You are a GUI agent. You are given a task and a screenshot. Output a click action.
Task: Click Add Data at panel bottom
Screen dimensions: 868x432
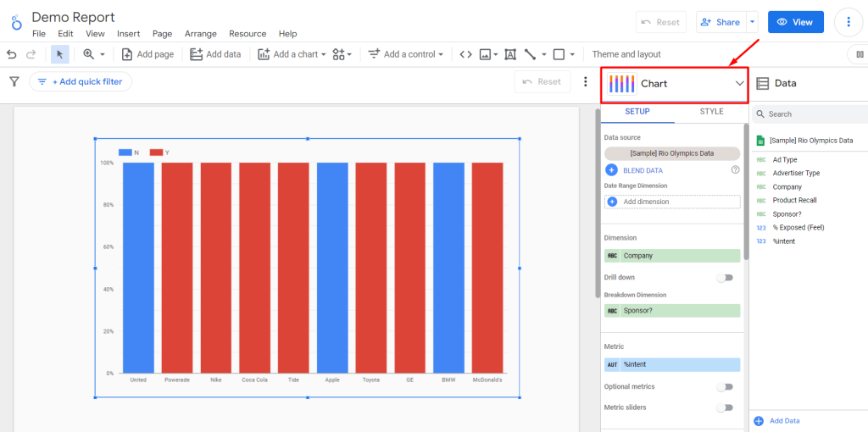pos(777,421)
